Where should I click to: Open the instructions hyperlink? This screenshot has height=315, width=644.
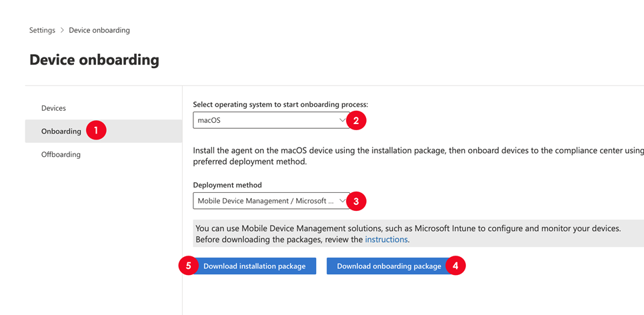point(386,240)
